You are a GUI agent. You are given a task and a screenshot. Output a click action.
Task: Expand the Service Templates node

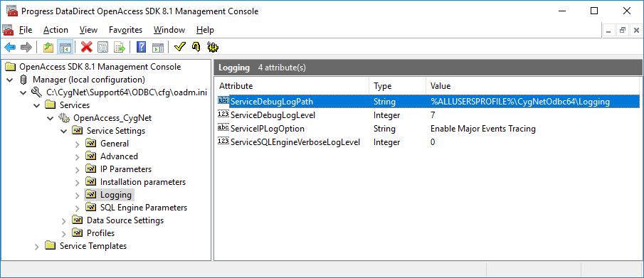[36, 247]
